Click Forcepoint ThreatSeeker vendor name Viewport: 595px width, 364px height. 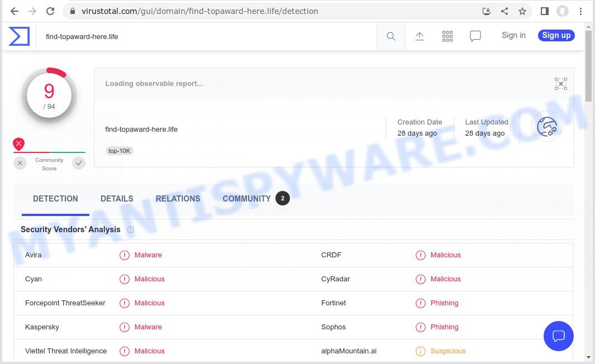point(65,303)
